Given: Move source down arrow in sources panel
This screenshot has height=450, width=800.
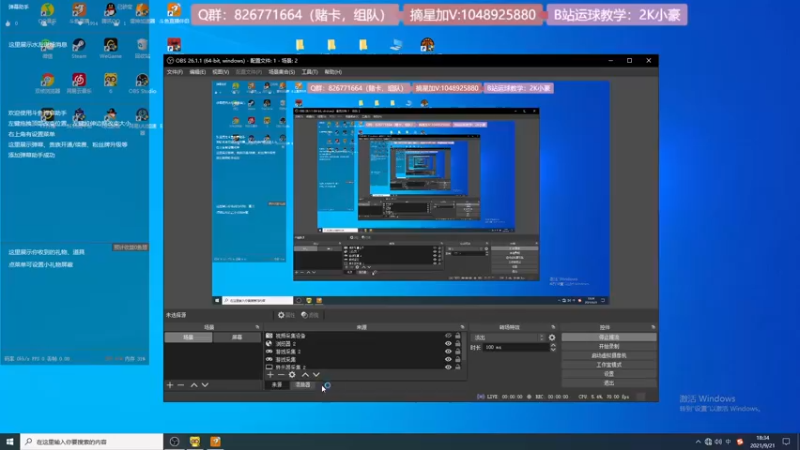Looking at the screenshot, I should 316,374.
